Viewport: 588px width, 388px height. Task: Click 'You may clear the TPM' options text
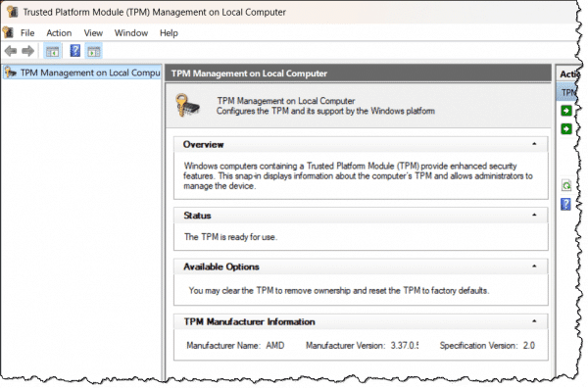click(x=339, y=291)
